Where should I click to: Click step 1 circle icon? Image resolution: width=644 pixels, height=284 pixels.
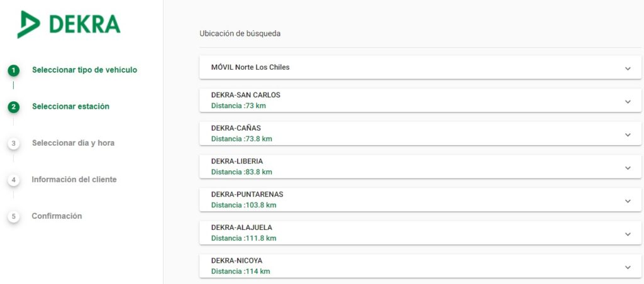click(x=14, y=70)
